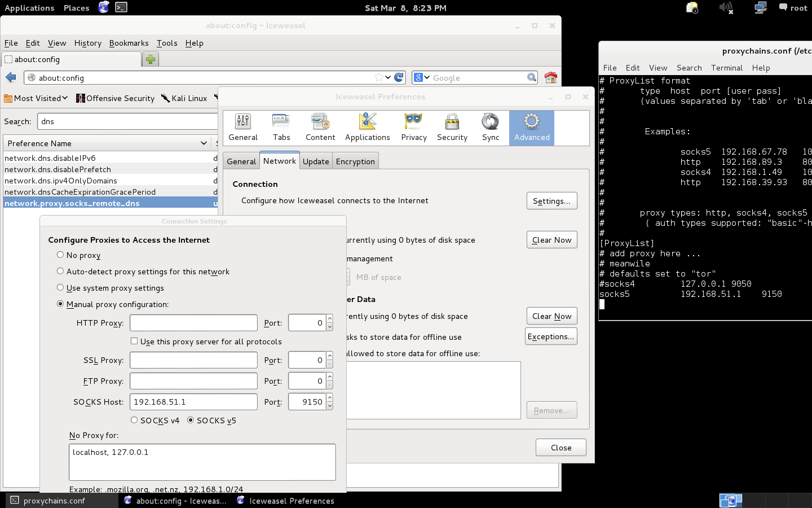Image resolution: width=812 pixels, height=508 pixels.
Task: Open the Most Visited bookmarks dropdown
Action: pyautogui.click(x=36, y=98)
